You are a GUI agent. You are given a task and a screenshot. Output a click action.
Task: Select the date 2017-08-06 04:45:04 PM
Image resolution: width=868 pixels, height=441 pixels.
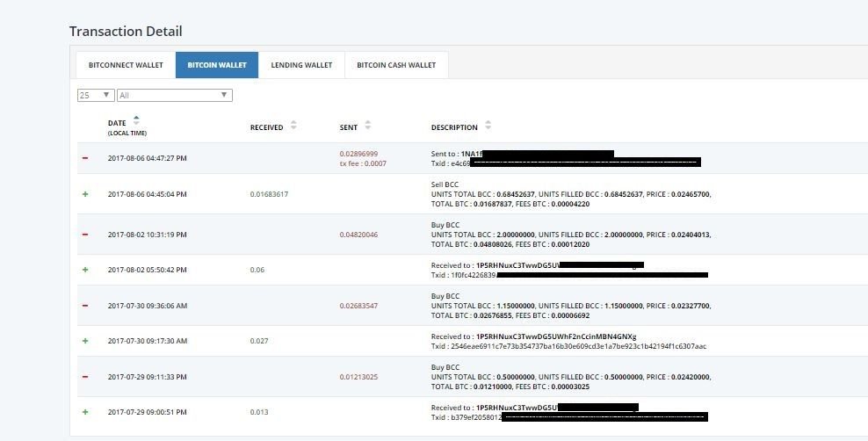tap(148, 194)
